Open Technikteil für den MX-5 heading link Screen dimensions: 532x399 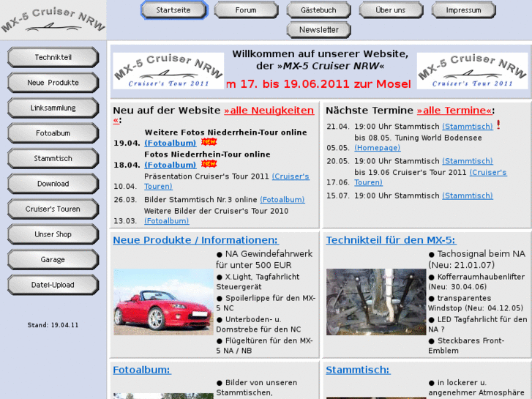click(391, 240)
